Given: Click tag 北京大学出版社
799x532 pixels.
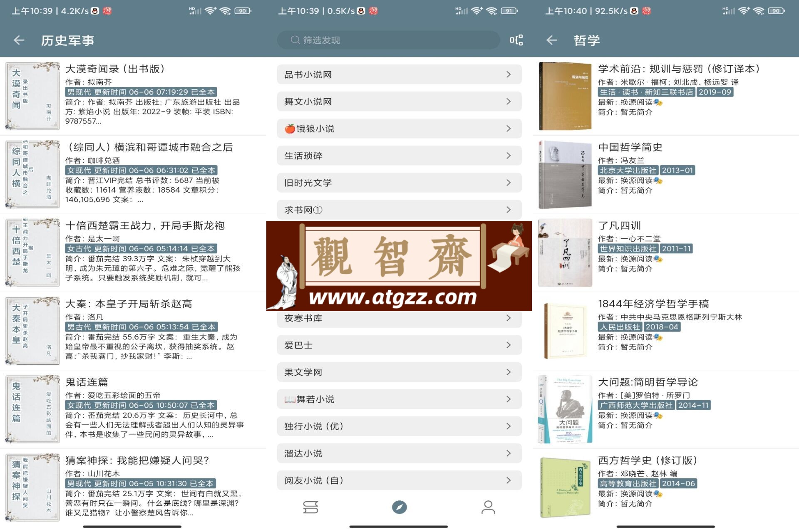Looking at the screenshot, I should 628,170.
